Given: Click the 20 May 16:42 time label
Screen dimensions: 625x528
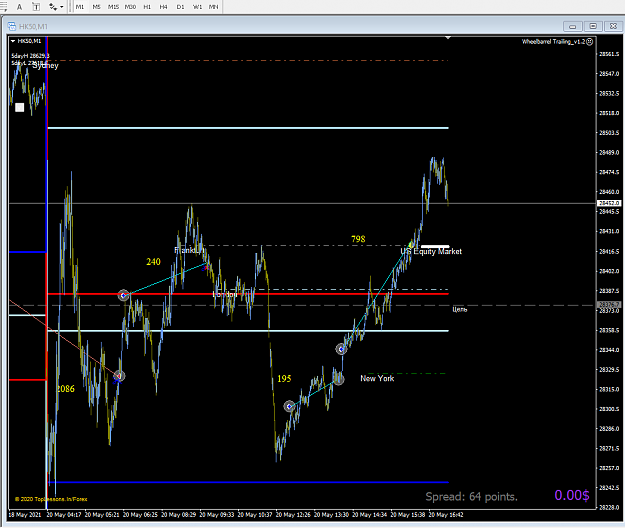Looking at the screenshot, I should (x=446, y=515).
